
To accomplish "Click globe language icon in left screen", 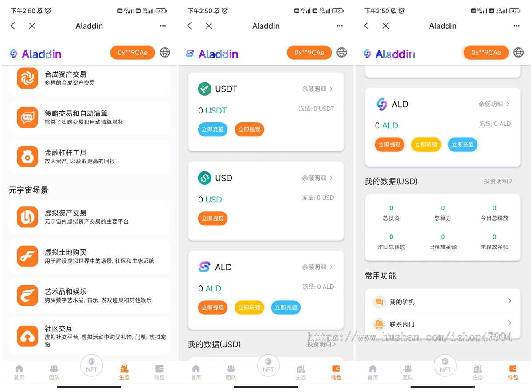I will [165, 53].
